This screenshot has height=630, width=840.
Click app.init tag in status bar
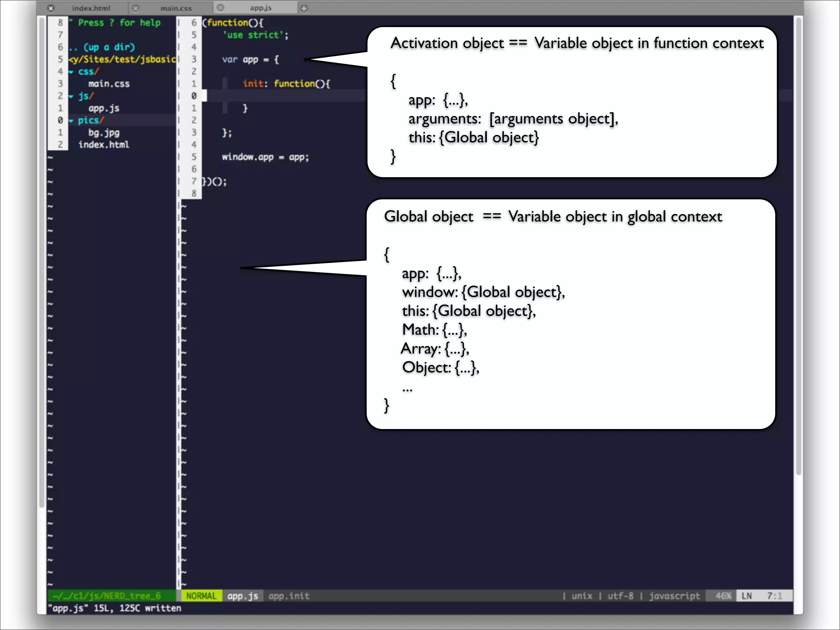coord(289,596)
